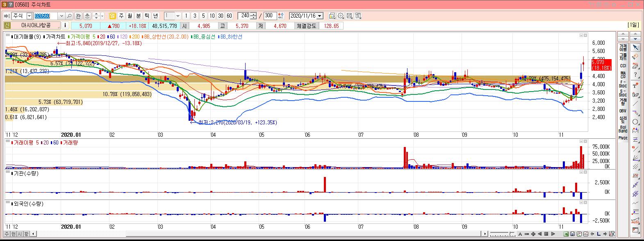Open the 관 watchlist button
The image size is (644, 241).
78,16
